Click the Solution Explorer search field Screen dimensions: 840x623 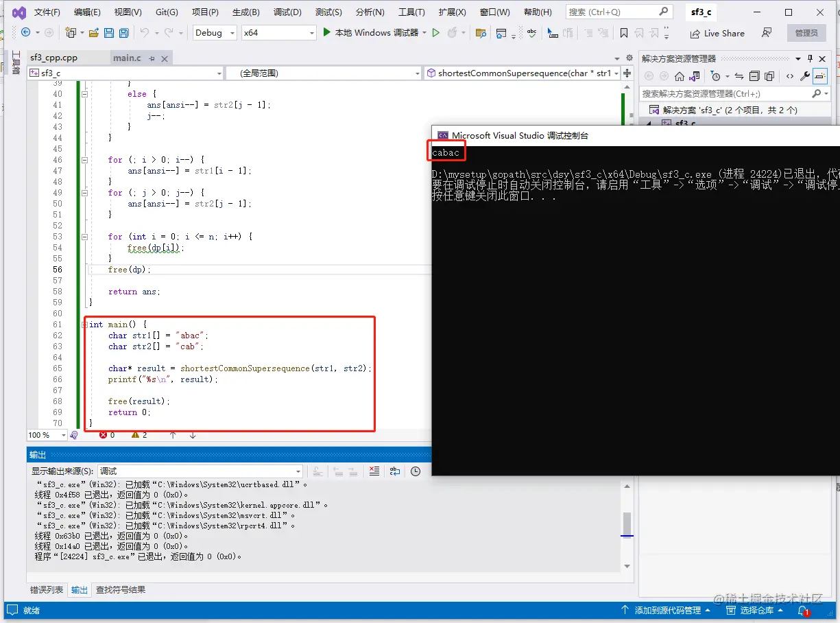[734, 93]
